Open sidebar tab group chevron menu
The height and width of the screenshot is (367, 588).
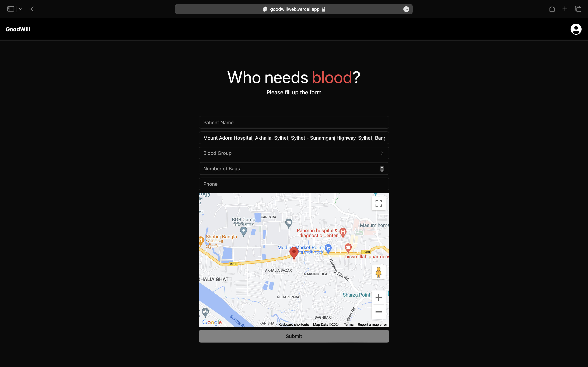[20, 9]
